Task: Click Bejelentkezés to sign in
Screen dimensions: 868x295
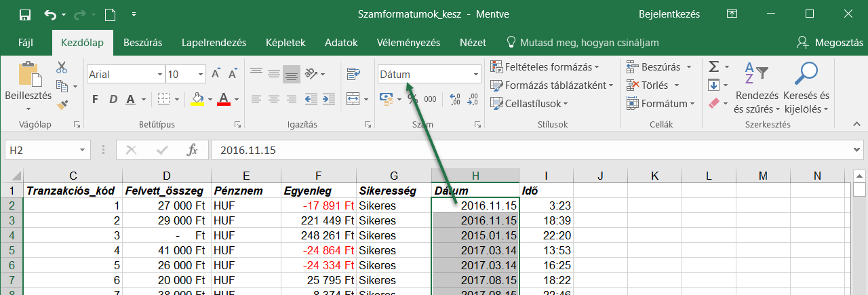Action: click(669, 14)
